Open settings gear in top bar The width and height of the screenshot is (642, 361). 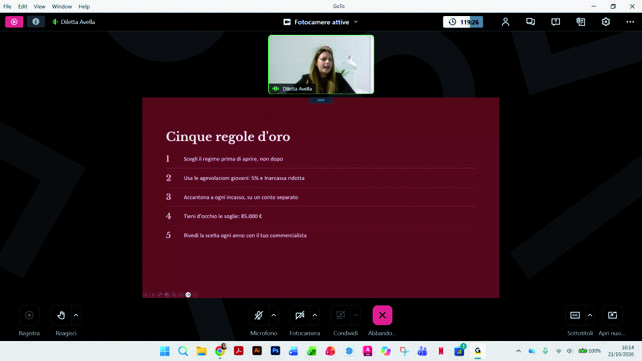pyautogui.click(x=606, y=22)
